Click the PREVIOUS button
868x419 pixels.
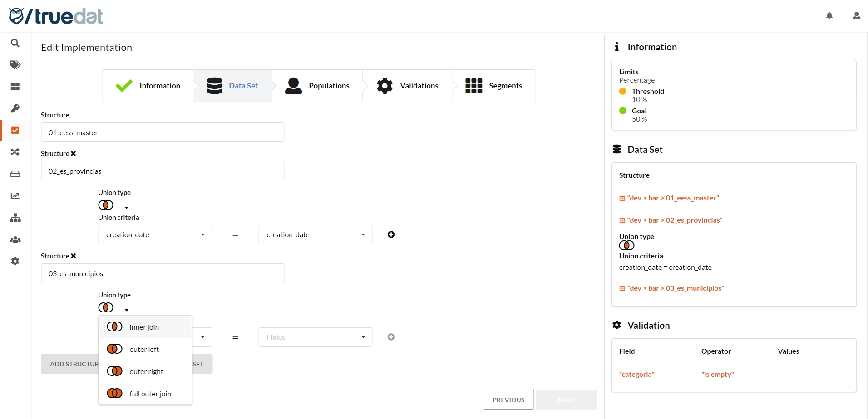pyautogui.click(x=508, y=400)
